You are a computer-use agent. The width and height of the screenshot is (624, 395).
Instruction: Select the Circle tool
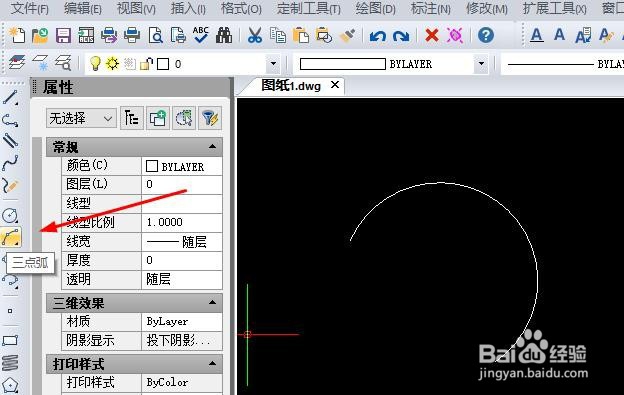10,215
